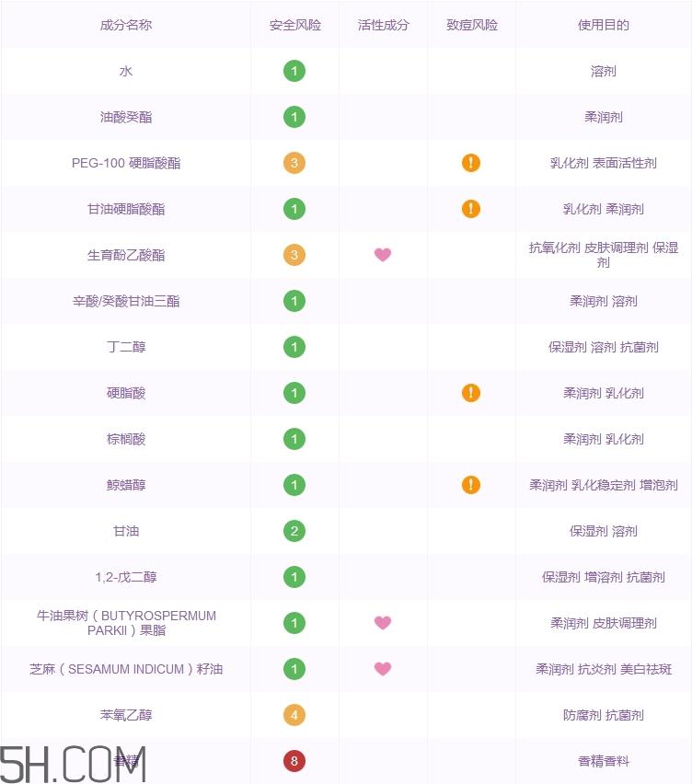Click the 安全风险 column header

[x=294, y=25]
